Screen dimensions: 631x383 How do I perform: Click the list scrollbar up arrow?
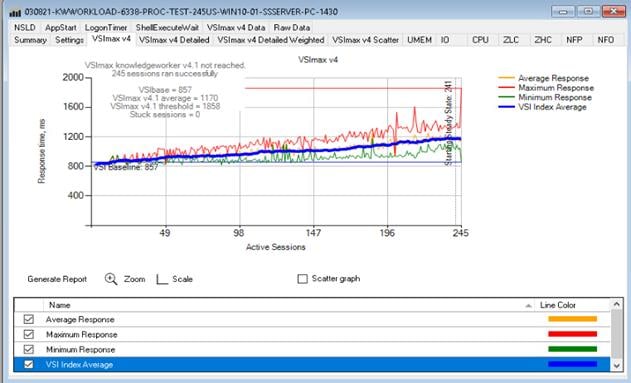click(617, 305)
